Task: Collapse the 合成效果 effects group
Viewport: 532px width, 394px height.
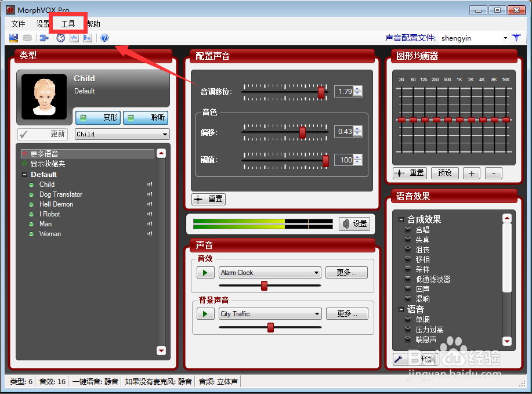Action: [401, 219]
